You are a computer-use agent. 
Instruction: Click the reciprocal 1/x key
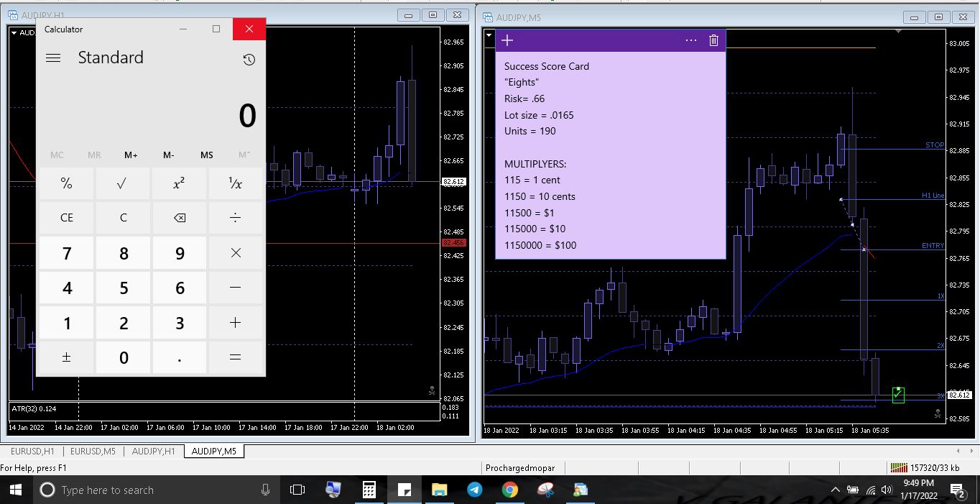click(x=235, y=183)
